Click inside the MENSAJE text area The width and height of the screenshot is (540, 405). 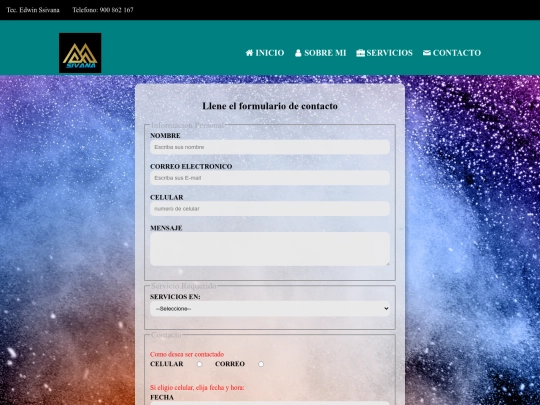click(270, 249)
